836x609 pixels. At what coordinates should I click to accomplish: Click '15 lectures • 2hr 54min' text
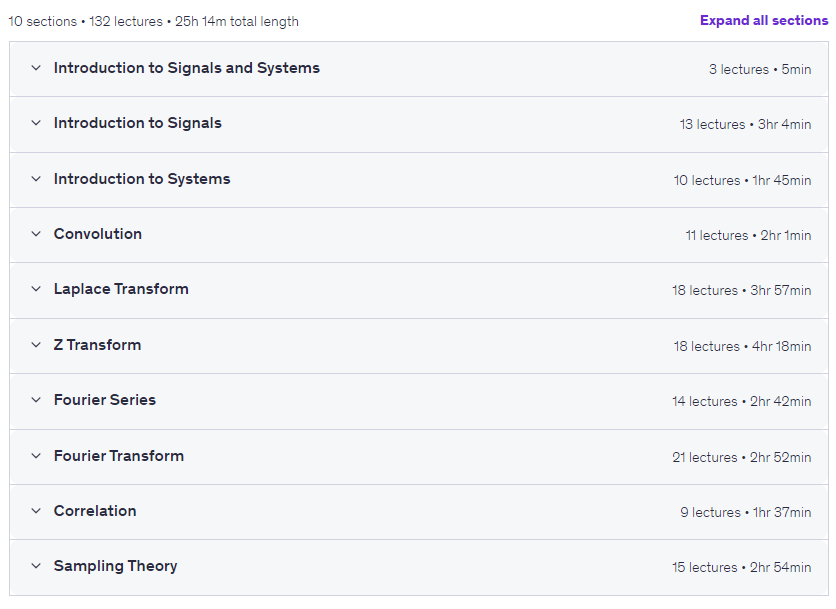click(x=742, y=567)
